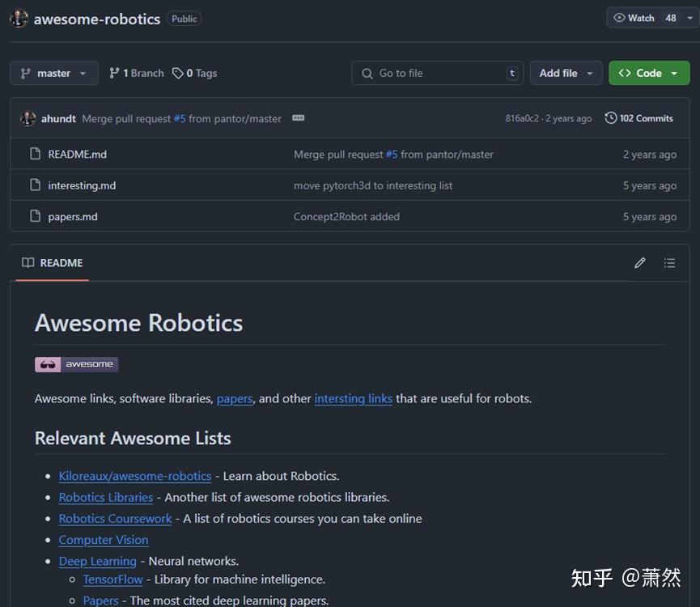Click the pencil icon to edit README
Image resolution: width=700 pixels, height=607 pixels.
[x=639, y=262]
